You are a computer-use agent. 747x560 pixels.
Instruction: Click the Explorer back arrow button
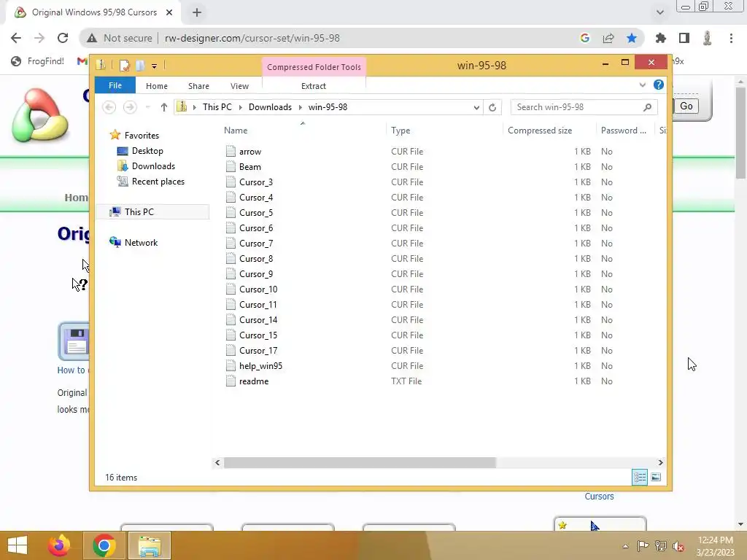tap(109, 107)
